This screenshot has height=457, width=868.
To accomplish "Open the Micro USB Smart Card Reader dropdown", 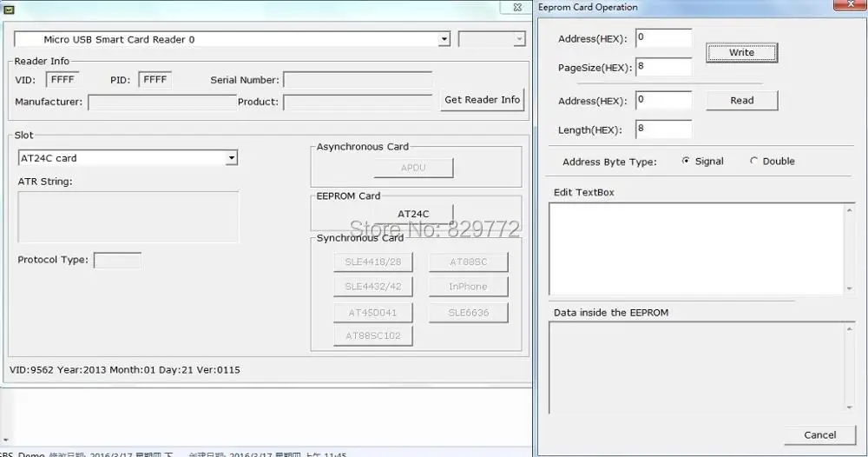I will coord(444,39).
